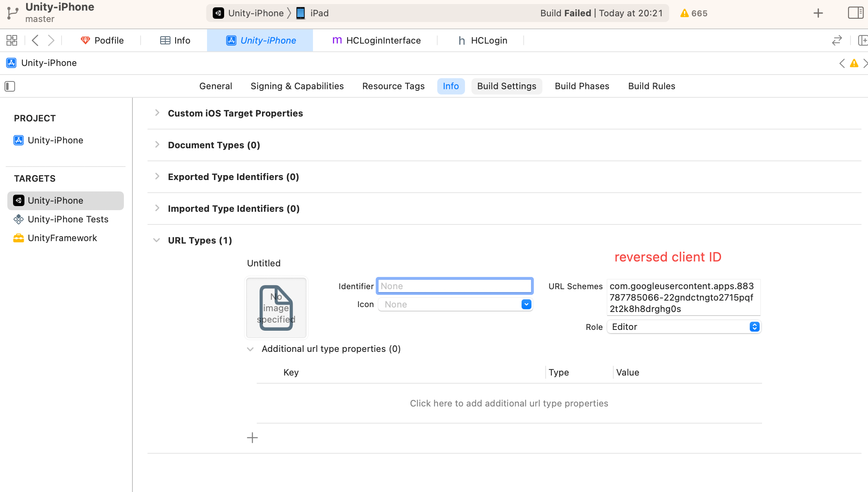Open the HCLogin header tab

click(x=483, y=40)
